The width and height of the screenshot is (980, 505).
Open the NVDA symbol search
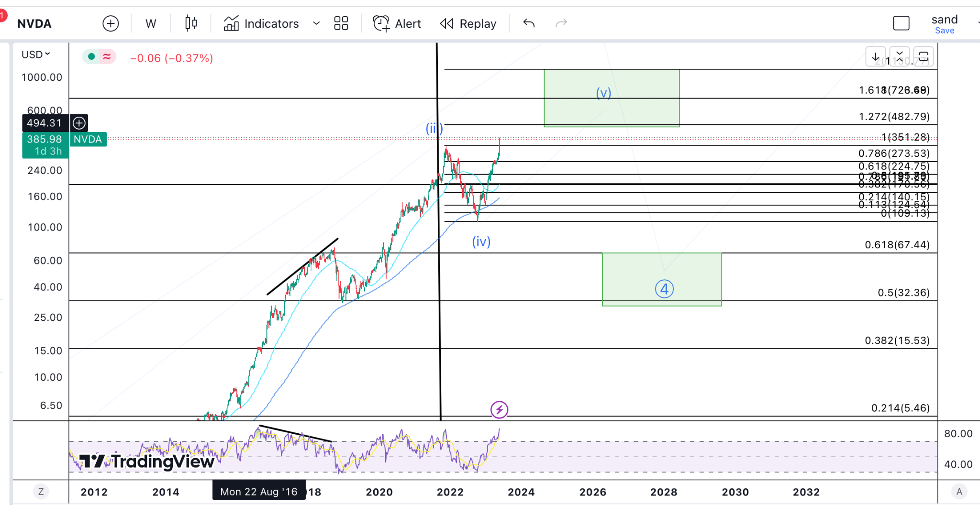(34, 23)
